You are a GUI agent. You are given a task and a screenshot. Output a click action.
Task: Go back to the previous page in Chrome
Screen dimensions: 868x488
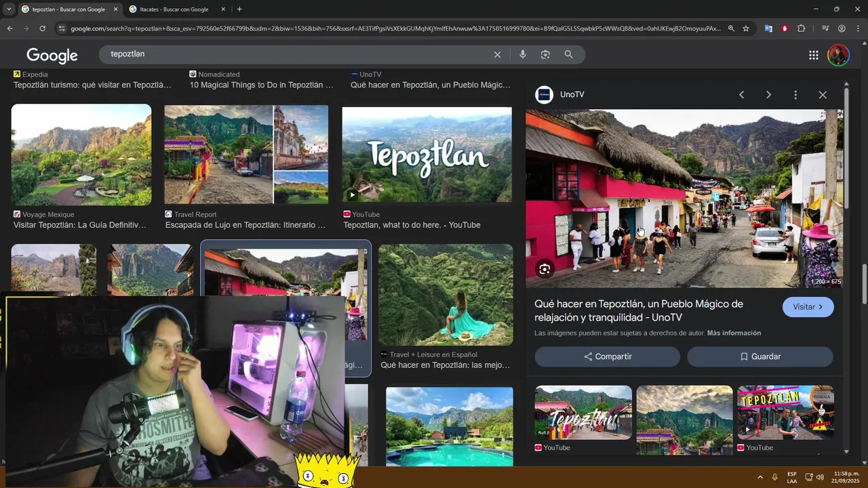tap(9, 28)
